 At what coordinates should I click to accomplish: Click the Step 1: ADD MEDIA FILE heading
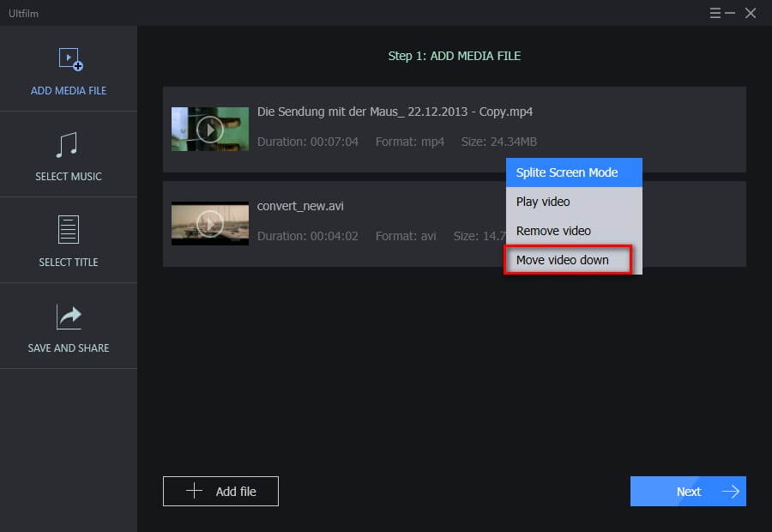(455, 56)
